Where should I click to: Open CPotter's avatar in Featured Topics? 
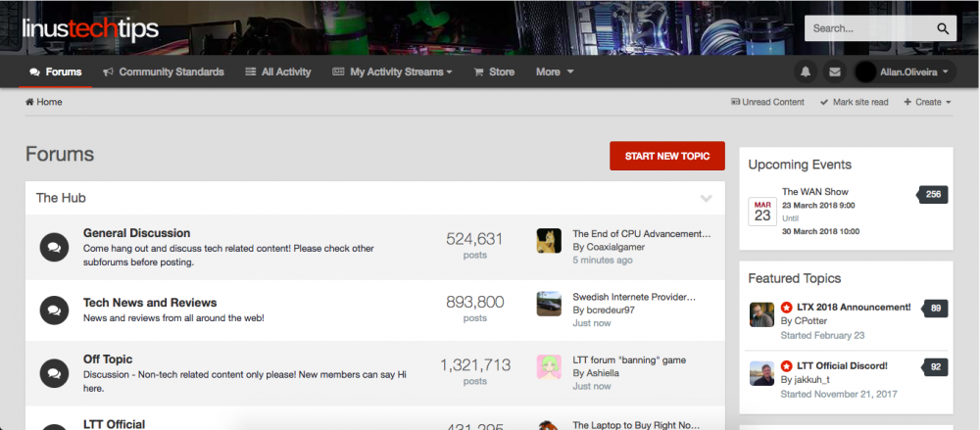(761, 314)
